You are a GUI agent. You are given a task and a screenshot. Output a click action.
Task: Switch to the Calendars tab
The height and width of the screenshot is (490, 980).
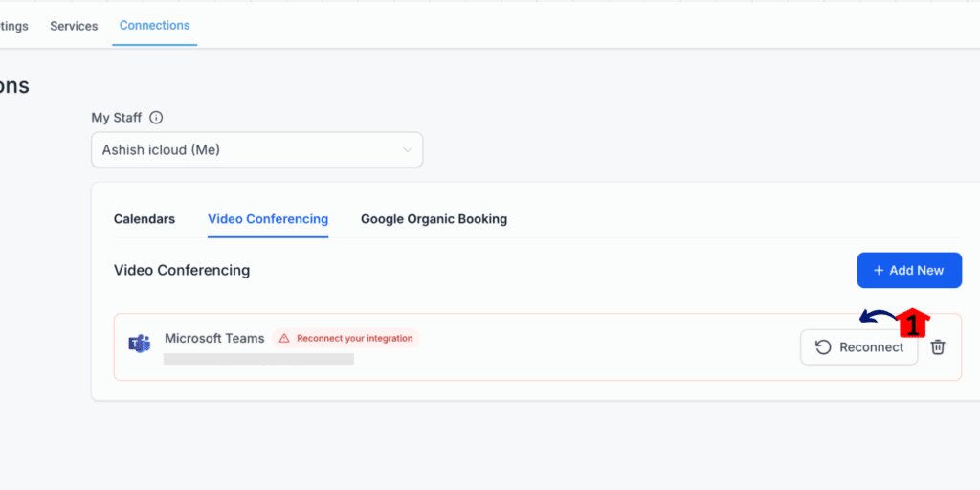(x=145, y=219)
